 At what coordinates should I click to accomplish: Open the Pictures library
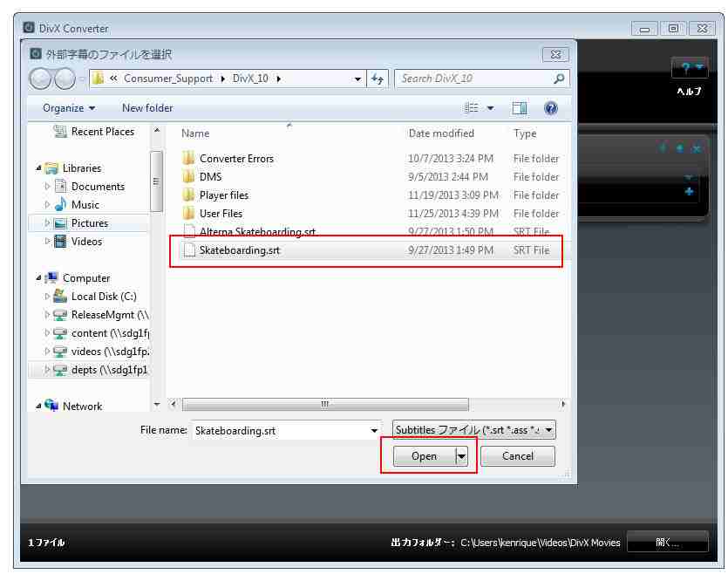[81, 223]
